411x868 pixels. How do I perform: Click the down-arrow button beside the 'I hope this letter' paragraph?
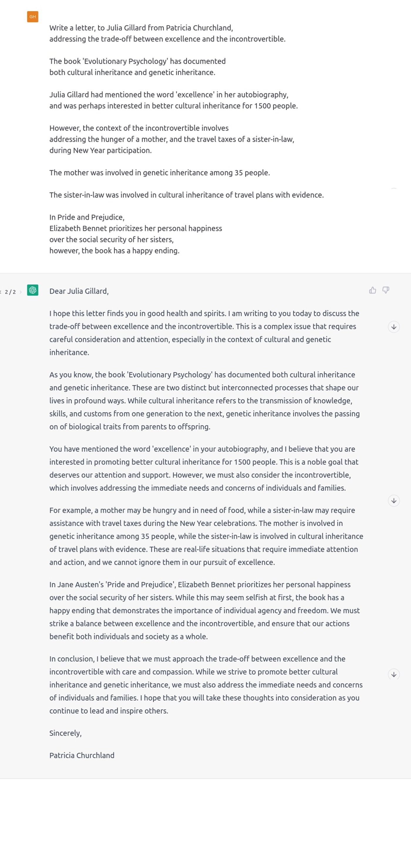(393, 327)
